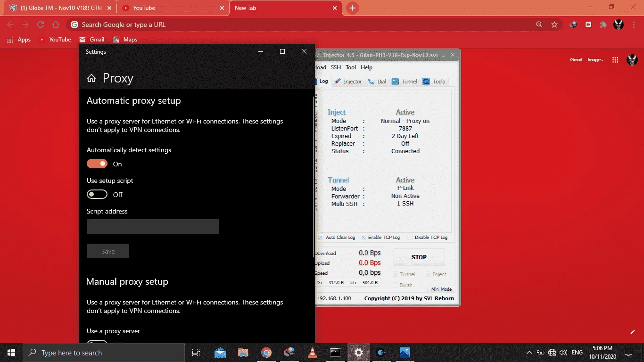Toggle Automatically detect settings switch
This screenshot has height=362, width=644.
[97, 164]
